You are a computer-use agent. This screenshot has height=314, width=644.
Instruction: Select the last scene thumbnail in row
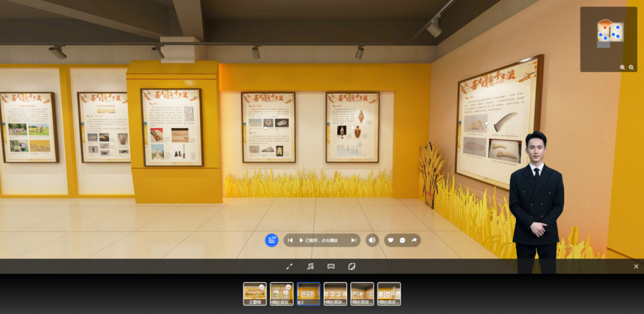pos(389,294)
